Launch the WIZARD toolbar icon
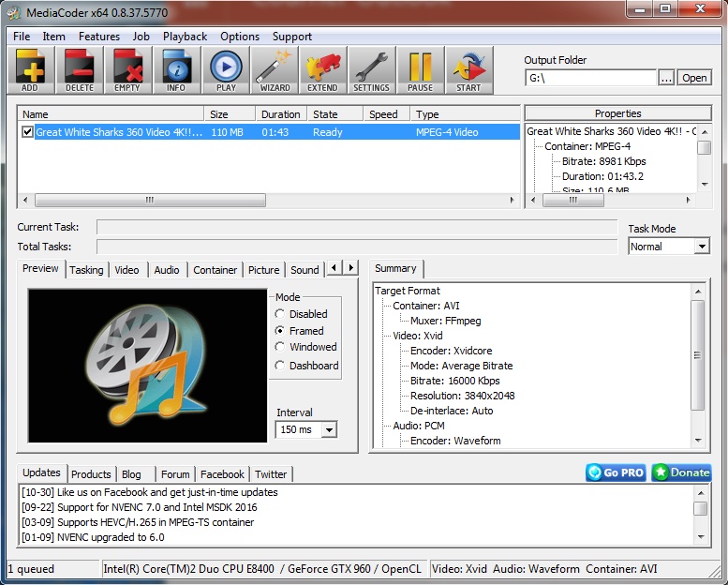This screenshot has width=728, height=585. 275,70
